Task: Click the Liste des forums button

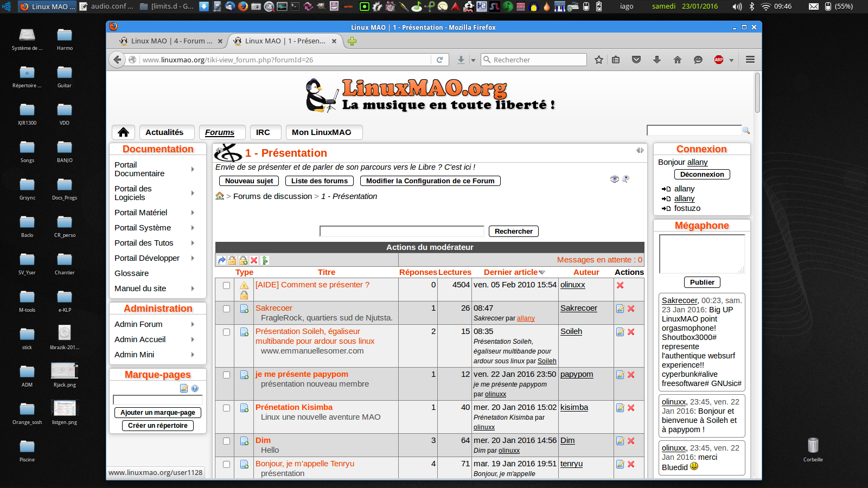Action: [320, 181]
